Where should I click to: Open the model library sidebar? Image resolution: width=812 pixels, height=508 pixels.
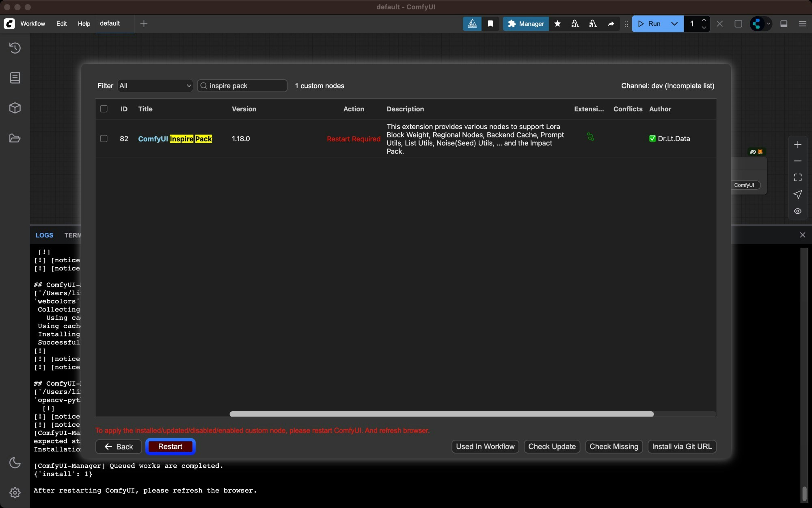15,108
